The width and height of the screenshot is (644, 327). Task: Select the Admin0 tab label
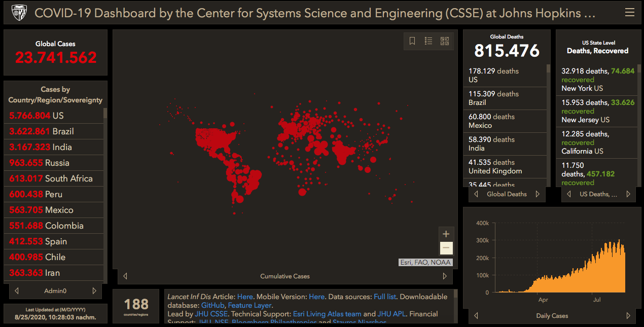(x=55, y=291)
